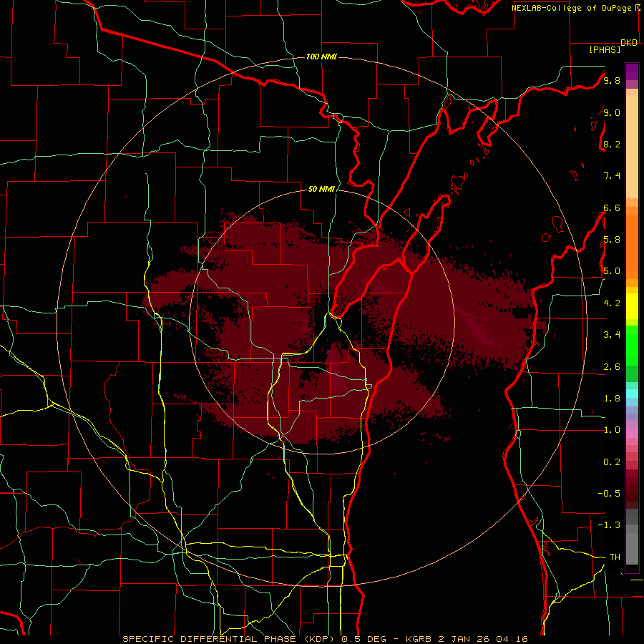The image size is (644, 644).
Task: Click the 4.2 legend value
Action: coord(612,303)
